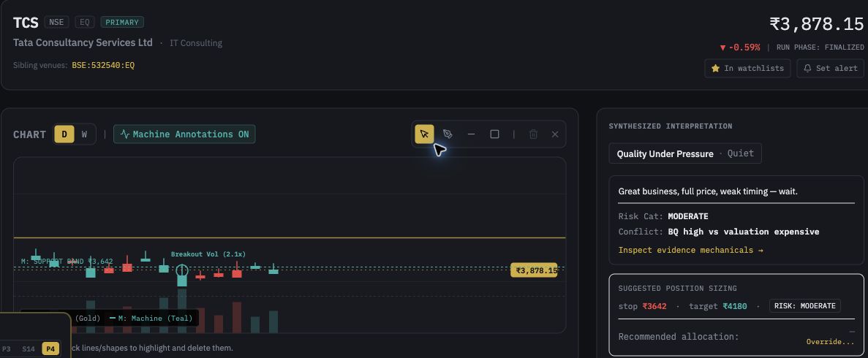This screenshot has width=868, height=358.
Task: Click the X clear drawings icon
Action: (x=555, y=134)
